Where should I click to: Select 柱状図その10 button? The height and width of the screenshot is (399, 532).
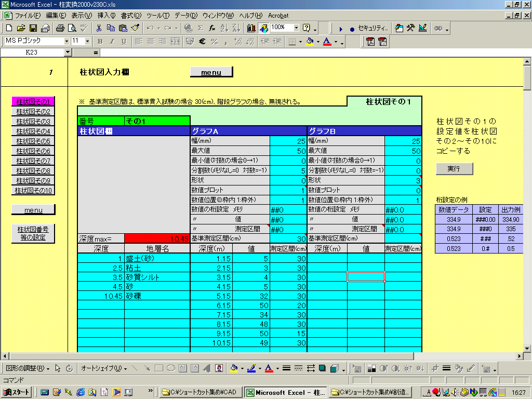tap(33, 190)
